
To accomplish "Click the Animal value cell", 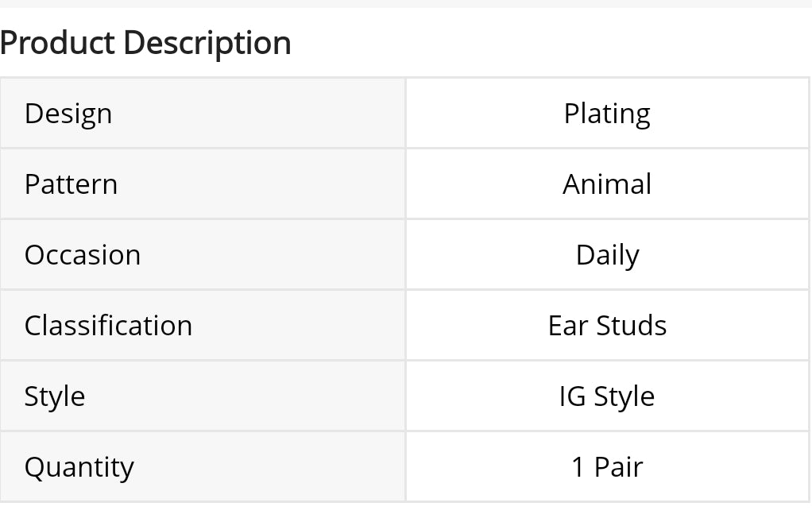I will tap(607, 184).
